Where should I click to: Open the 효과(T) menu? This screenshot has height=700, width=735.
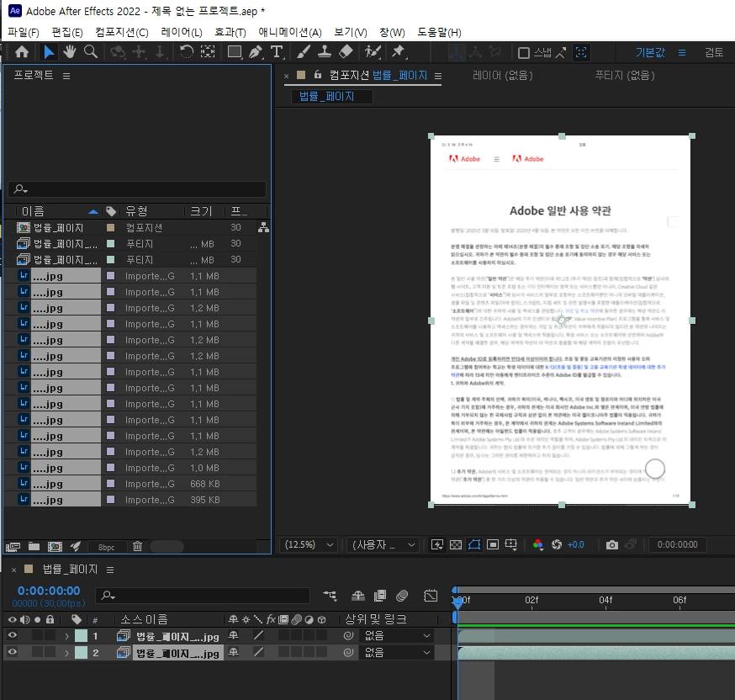pos(230,32)
